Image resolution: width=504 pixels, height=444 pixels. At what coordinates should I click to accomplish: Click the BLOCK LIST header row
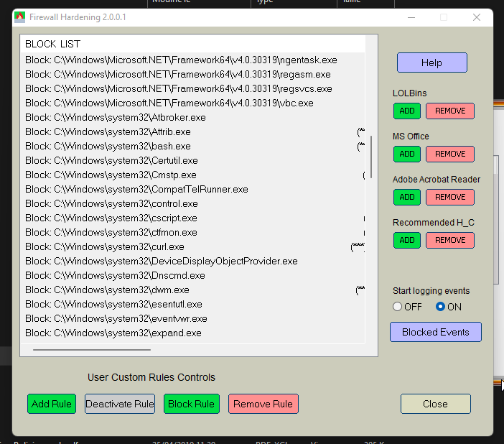click(192, 44)
